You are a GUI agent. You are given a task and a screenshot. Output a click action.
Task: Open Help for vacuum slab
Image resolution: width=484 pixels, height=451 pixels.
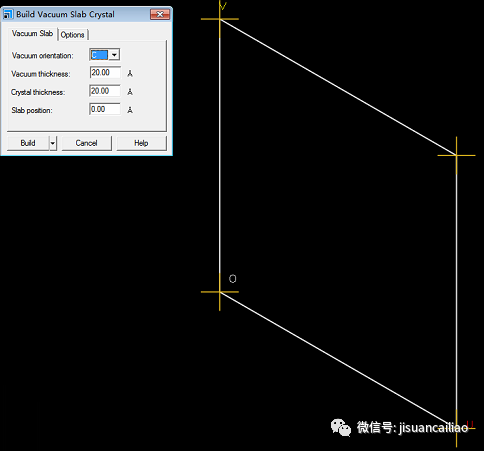tap(141, 143)
